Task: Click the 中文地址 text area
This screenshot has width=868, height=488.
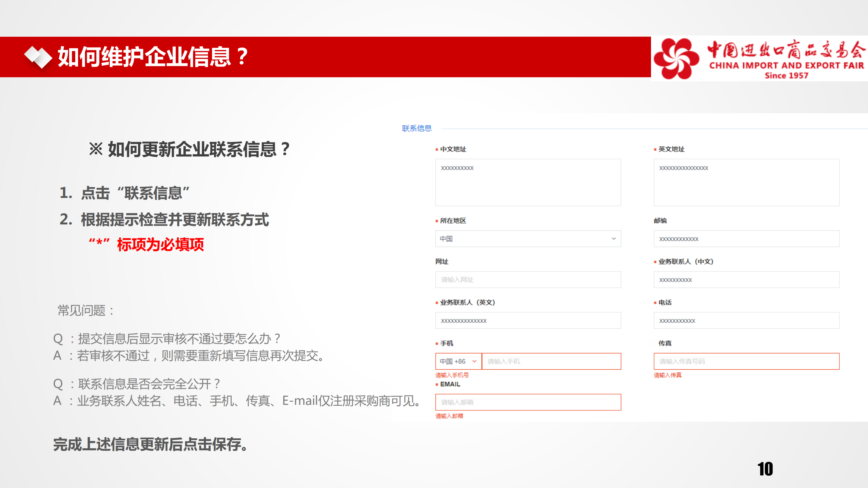Action: coord(528,182)
